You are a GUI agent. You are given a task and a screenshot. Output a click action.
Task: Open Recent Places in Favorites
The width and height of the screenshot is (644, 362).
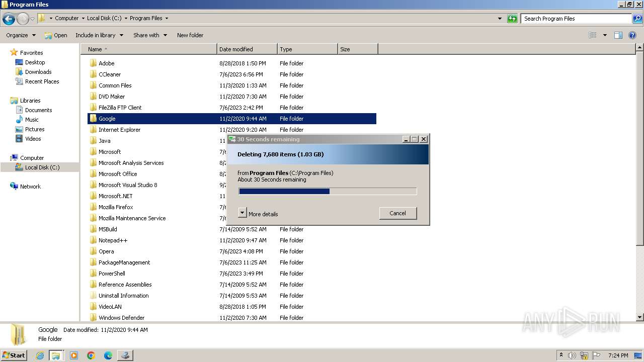click(x=42, y=81)
